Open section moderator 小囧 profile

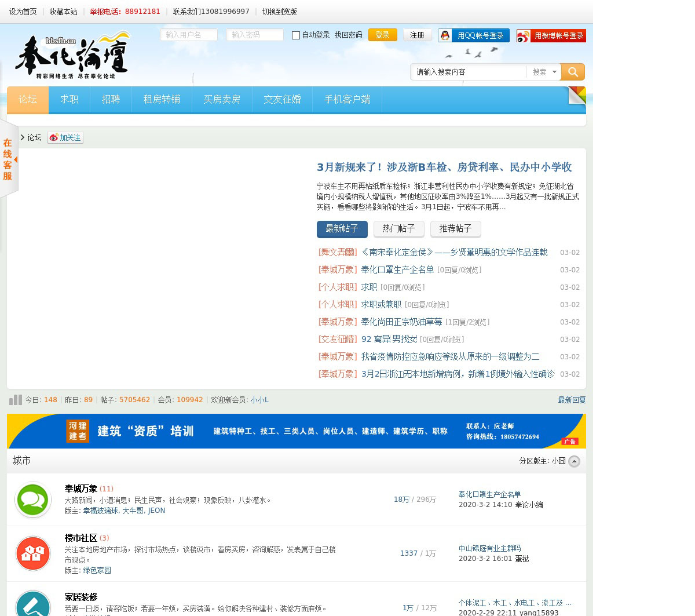[558, 461]
